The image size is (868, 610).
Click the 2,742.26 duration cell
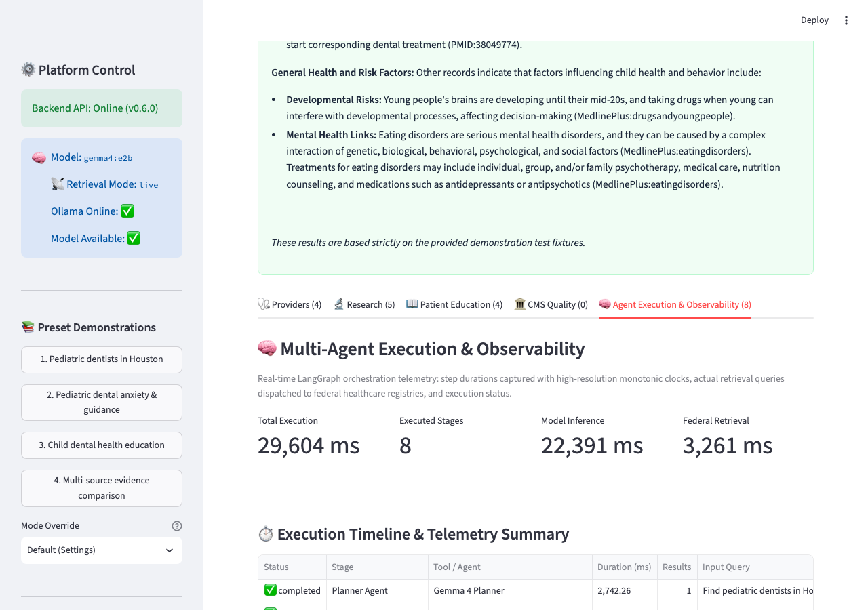click(625, 591)
